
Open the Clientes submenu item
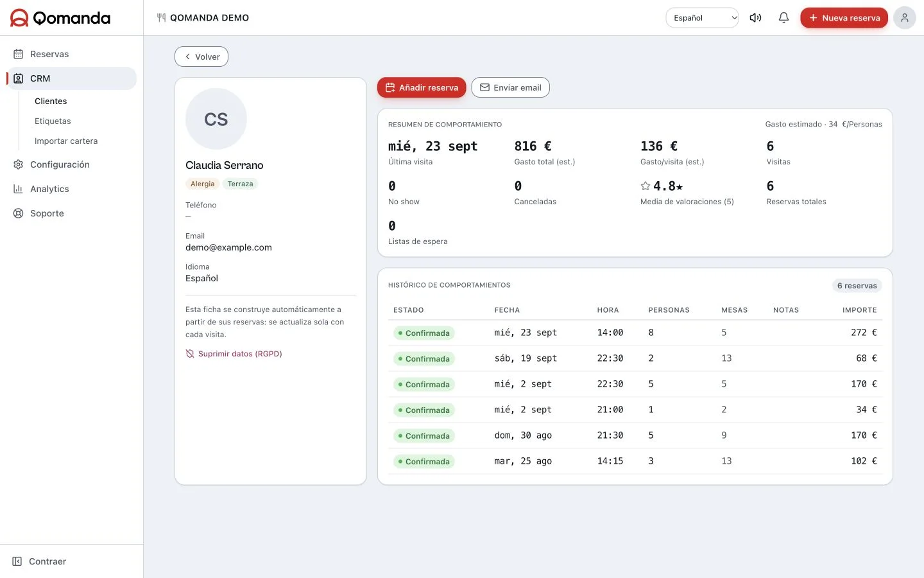pyautogui.click(x=51, y=101)
